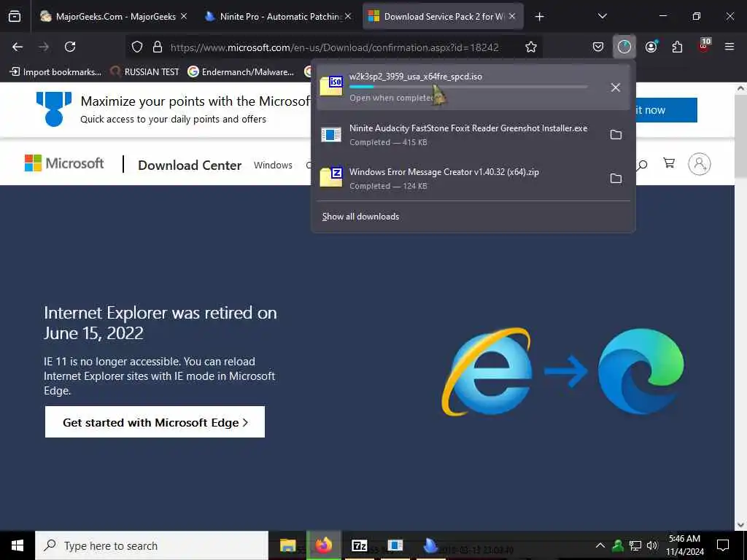Screen dimensions: 747x560
Task: Open the shopping cart icon
Action: point(669,163)
